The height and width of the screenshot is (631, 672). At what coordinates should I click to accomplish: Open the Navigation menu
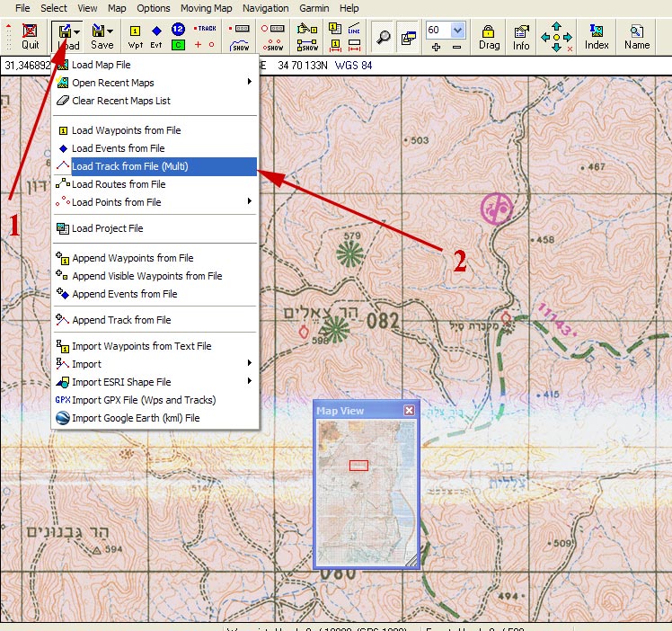pyautogui.click(x=266, y=8)
